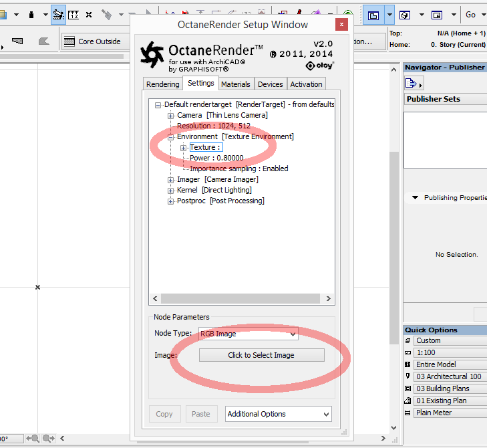Open dropdown arrow next to floor plan window icon
Viewport: 487px width, 448px height.
click(x=389, y=15)
